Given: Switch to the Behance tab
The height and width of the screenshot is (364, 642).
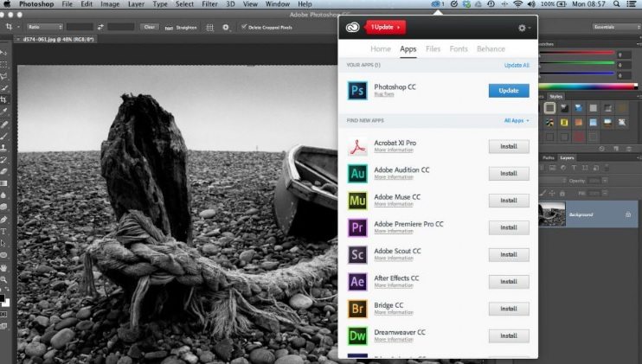Looking at the screenshot, I should [491, 48].
